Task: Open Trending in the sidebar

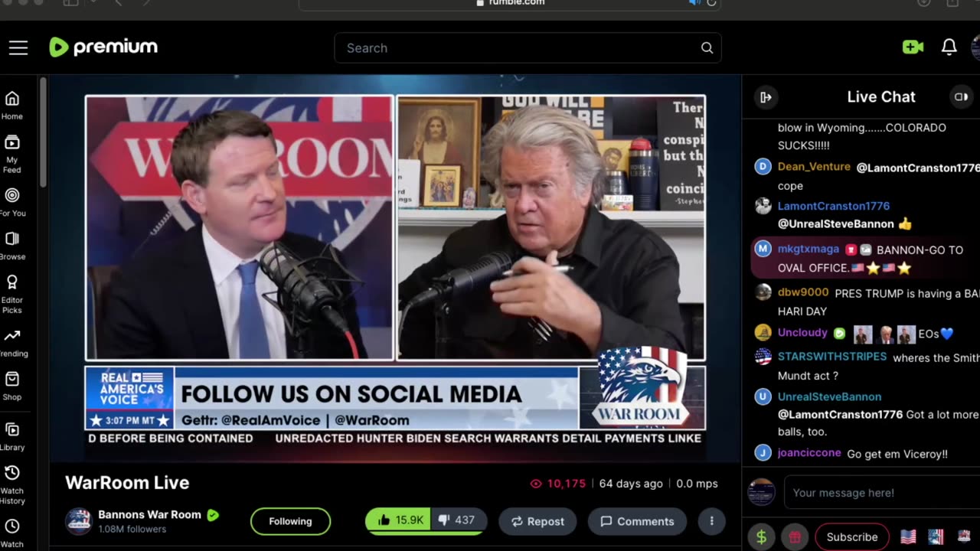Action: point(12,344)
